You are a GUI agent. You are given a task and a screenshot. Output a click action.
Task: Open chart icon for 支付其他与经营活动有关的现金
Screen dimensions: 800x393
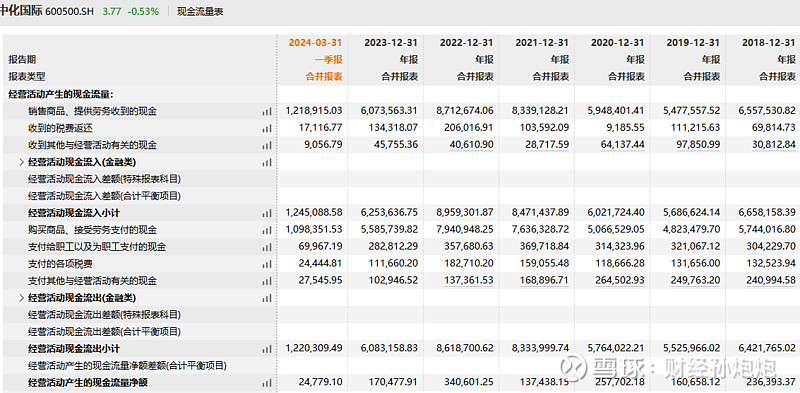pos(266,281)
